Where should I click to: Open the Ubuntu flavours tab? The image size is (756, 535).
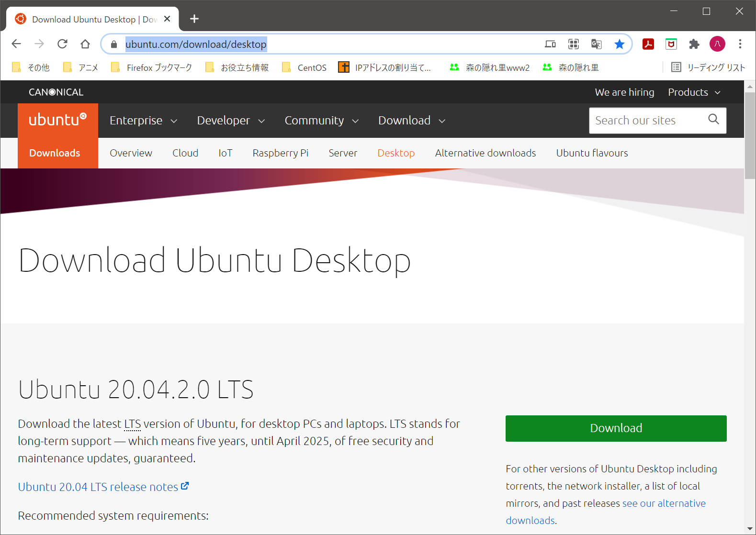(592, 153)
